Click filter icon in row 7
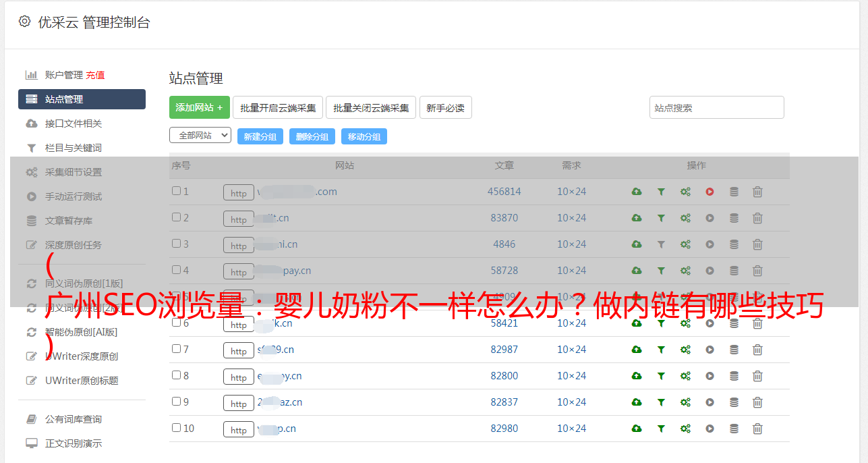Image resolution: width=868 pixels, height=463 pixels. point(661,350)
